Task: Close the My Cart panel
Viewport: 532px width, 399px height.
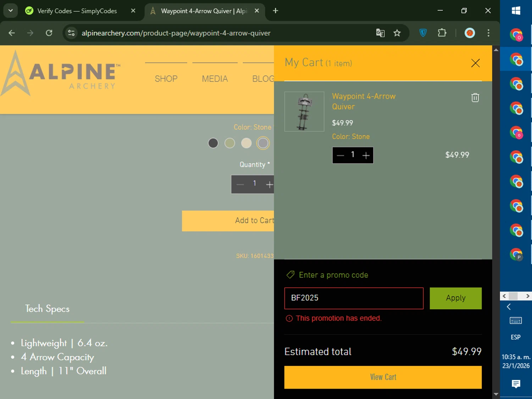Action: tap(475, 63)
